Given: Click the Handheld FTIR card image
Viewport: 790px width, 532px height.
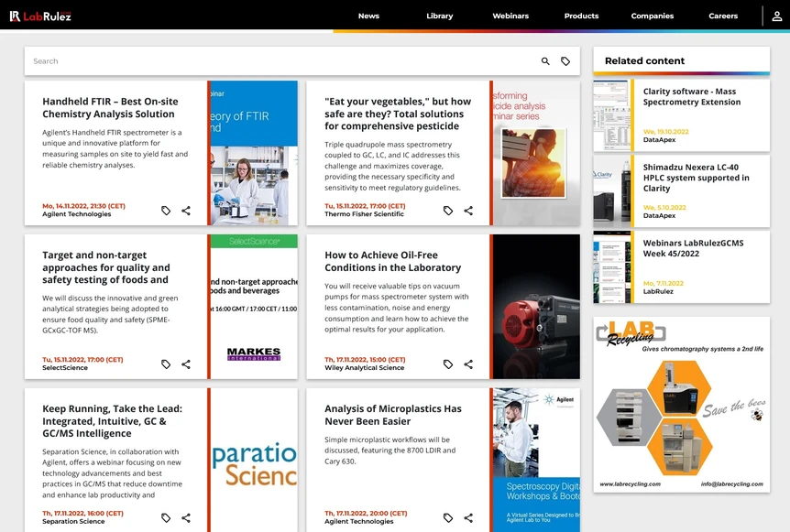Looking at the screenshot, I should pyautogui.click(x=254, y=153).
